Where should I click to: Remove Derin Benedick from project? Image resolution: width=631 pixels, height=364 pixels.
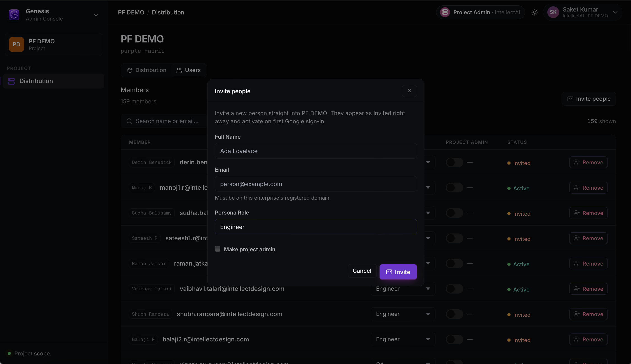(x=589, y=163)
